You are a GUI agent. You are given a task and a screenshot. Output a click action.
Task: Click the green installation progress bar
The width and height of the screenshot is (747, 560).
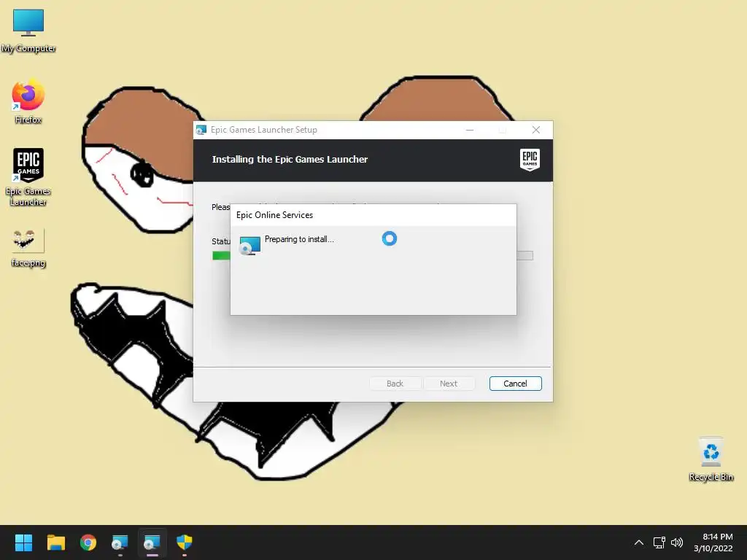point(221,256)
